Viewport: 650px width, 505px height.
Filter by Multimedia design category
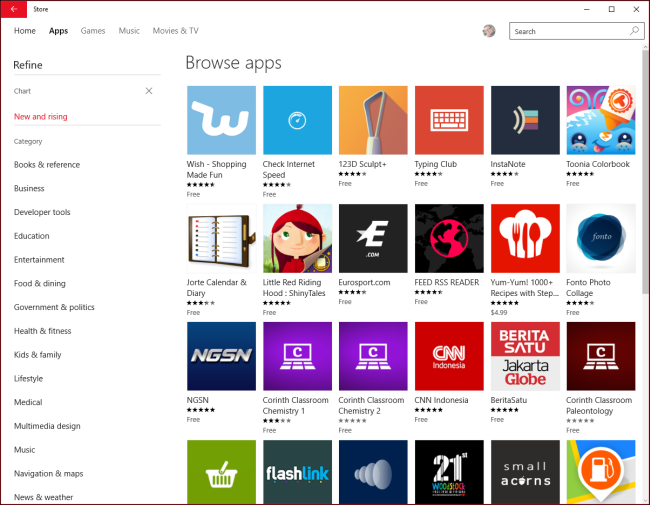[x=47, y=426]
